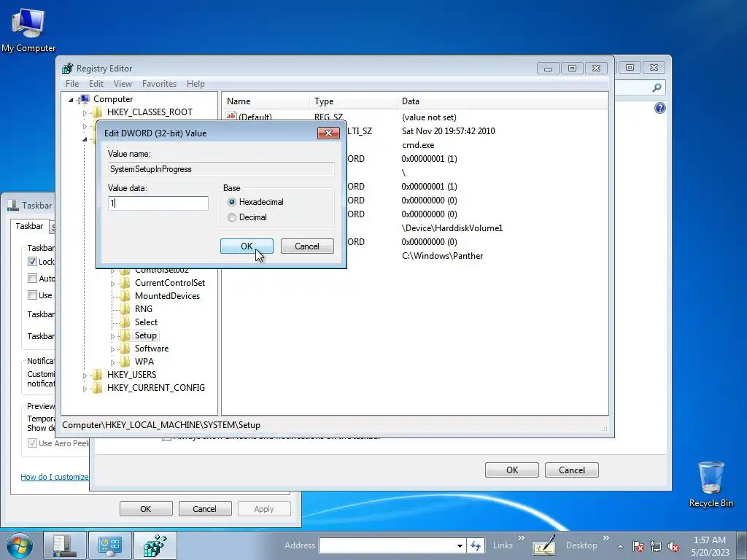Click OK in the Notification Area Icons window
Viewport: 747px width, 560px height.
(511, 470)
